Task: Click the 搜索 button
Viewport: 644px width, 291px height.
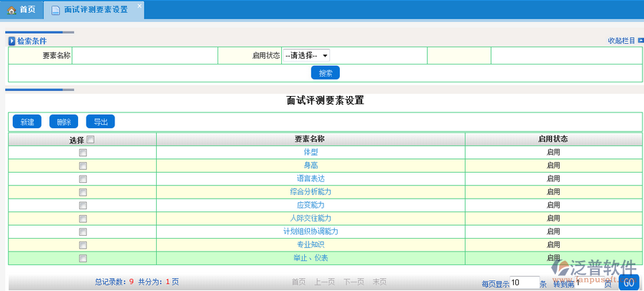Action: tap(325, 73)
